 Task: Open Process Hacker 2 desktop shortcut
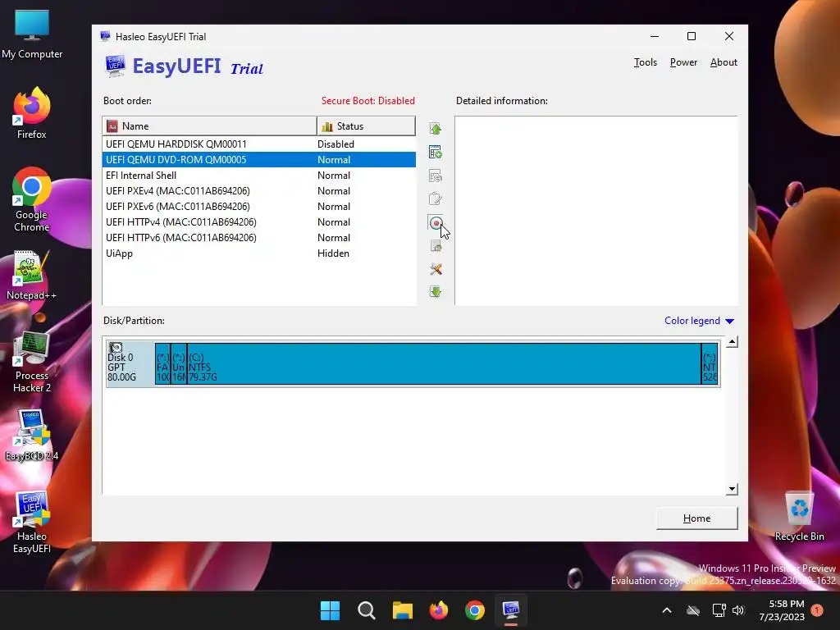[x=32, y=361]
